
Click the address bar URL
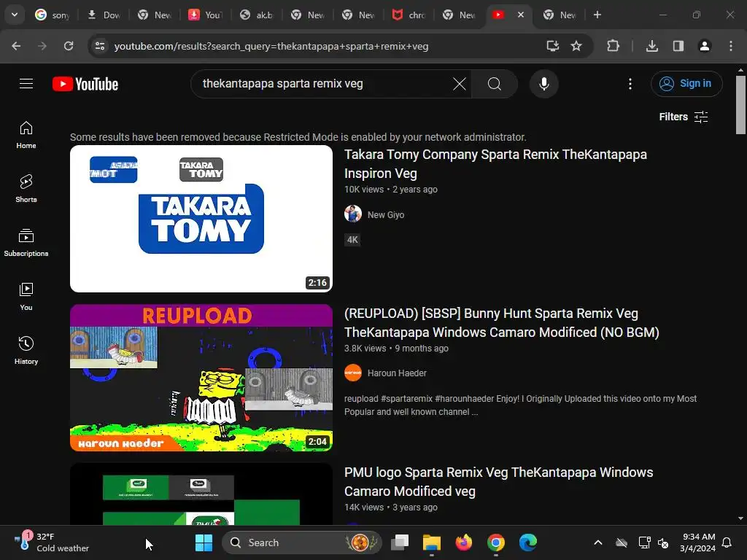271,46
